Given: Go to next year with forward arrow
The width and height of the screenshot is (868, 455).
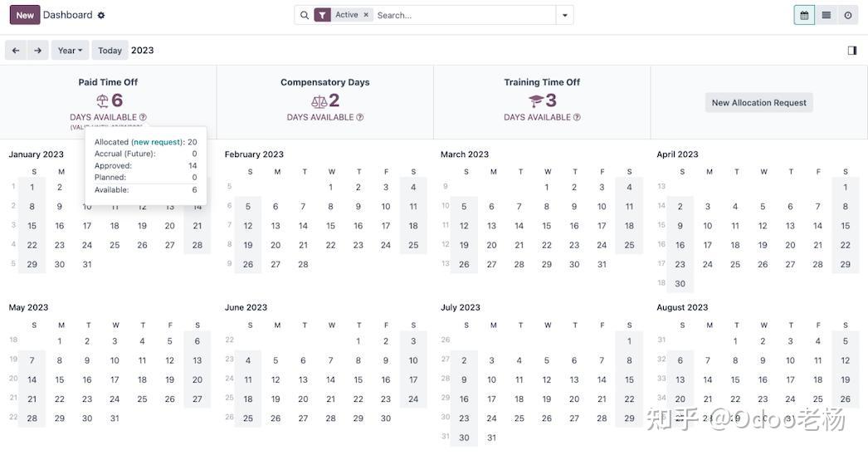Looking at the screenshot, I should (37, 51).
